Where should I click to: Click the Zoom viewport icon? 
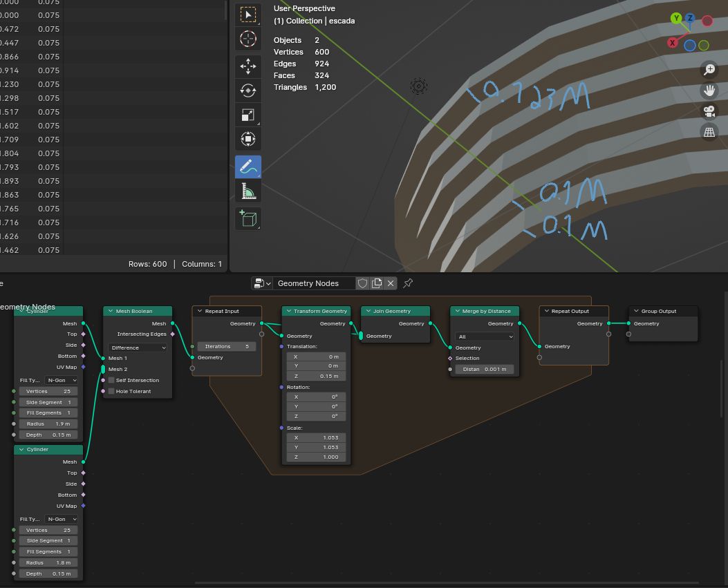(x=709, y=70)
